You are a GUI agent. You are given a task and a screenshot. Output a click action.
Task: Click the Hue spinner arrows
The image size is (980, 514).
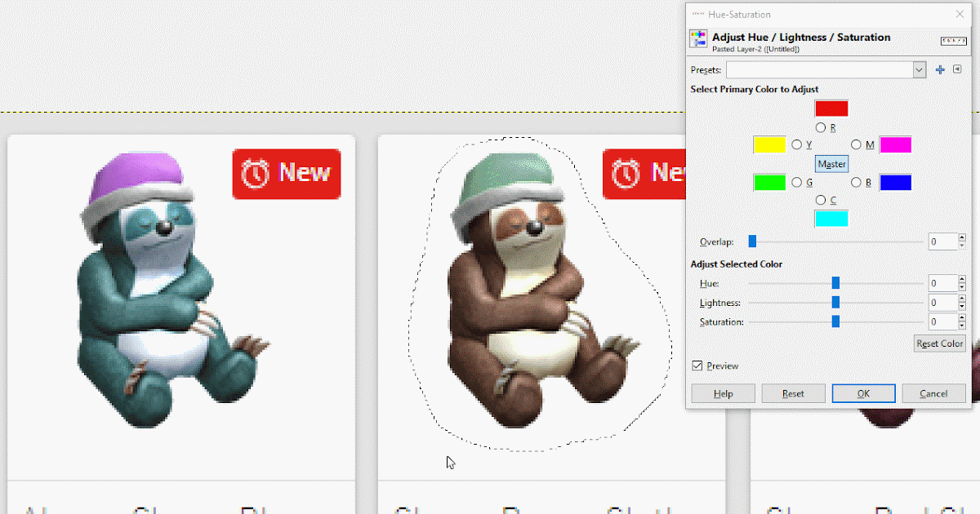click(962, 283)
